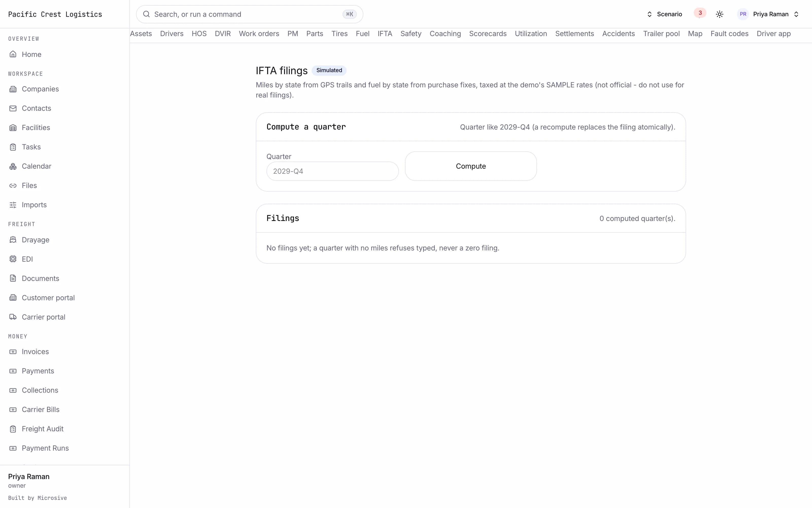
Task: Focus the Quarter input field
Action: click(x=332, y=171)
